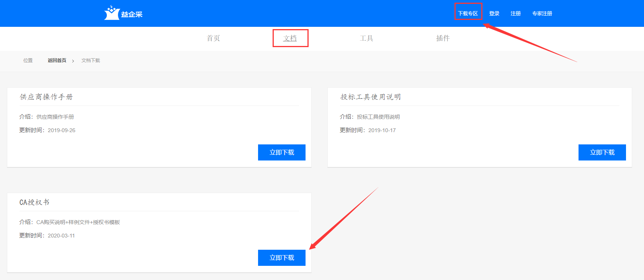This screenshot has width=644, height=280.
Task: Go to 专家注册 expert registration
Action: [x=542, y=13]
